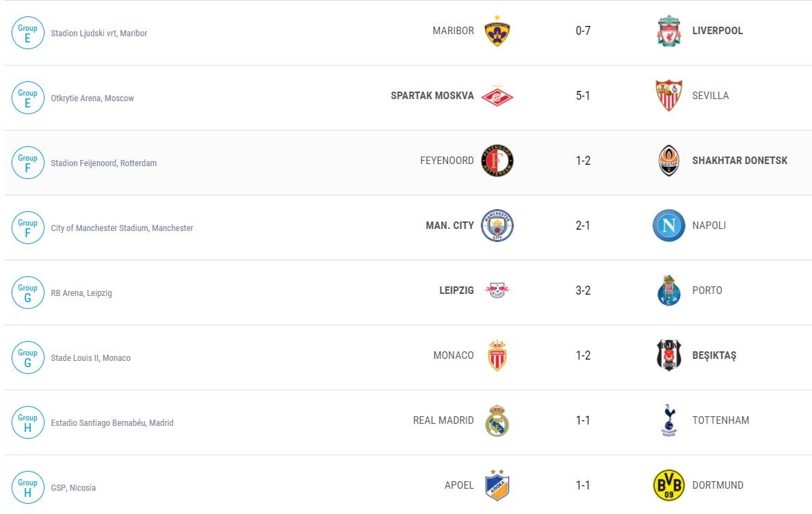812x514 pixels.
Task: Click the Group E badge for Maribor match
Action: [x=28, y=33]
